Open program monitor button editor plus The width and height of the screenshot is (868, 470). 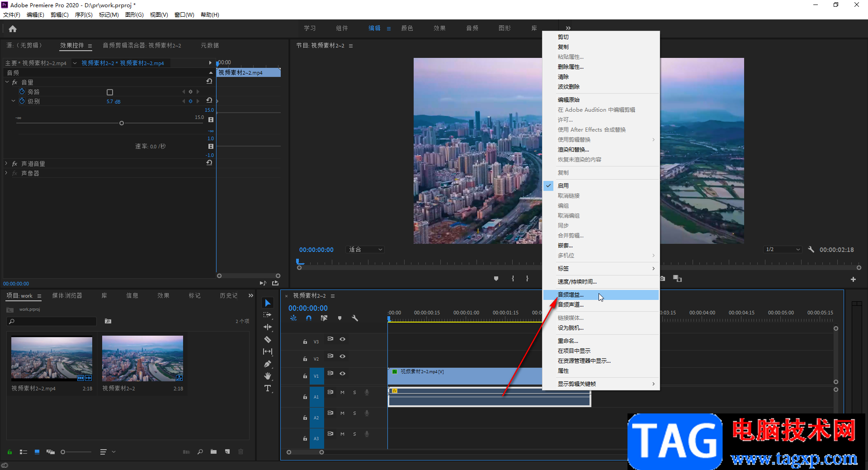pos(853,279)
